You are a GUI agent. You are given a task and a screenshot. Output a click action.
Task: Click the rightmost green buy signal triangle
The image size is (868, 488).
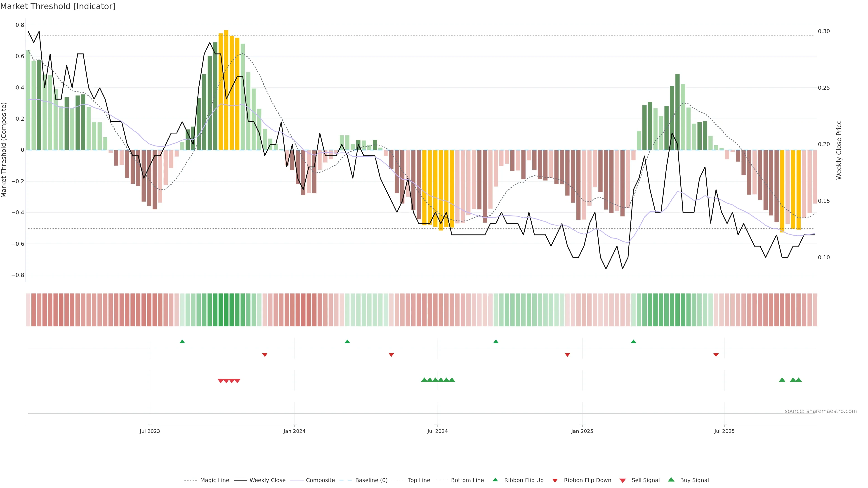click(799, 380)
